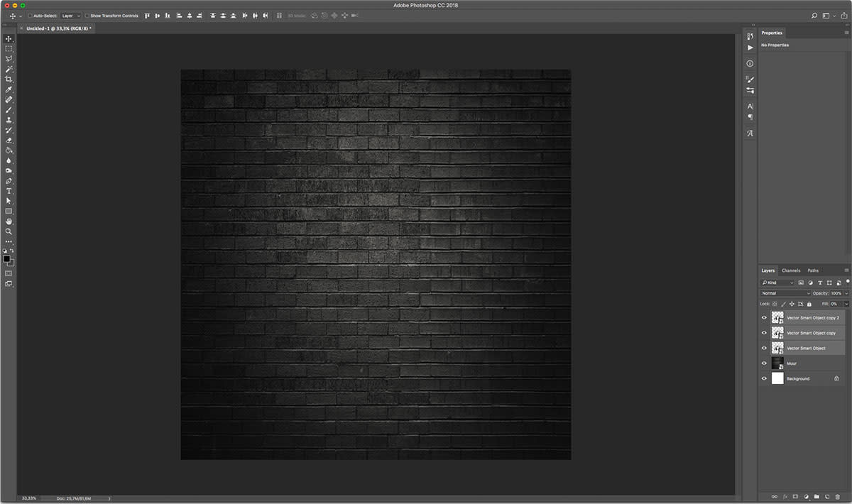Open the fx layer style menu

tap(785, 496)
